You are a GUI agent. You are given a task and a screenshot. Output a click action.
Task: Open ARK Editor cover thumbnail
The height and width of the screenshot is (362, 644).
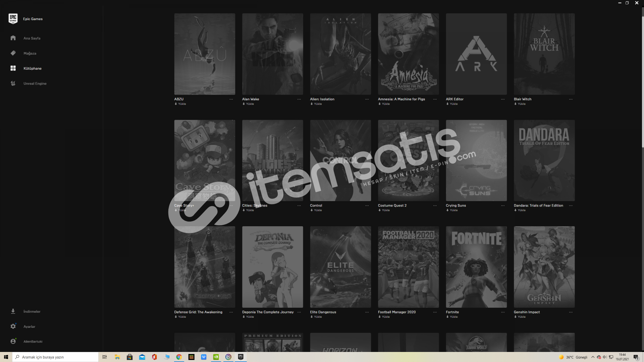click(x=476, y=54)
